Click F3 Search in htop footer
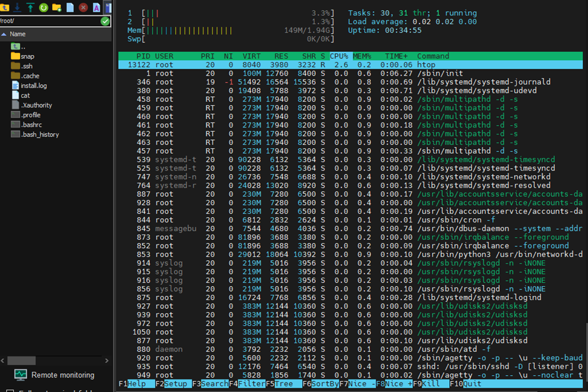This screenshot has height=392, width=588. tap(210, 384)
